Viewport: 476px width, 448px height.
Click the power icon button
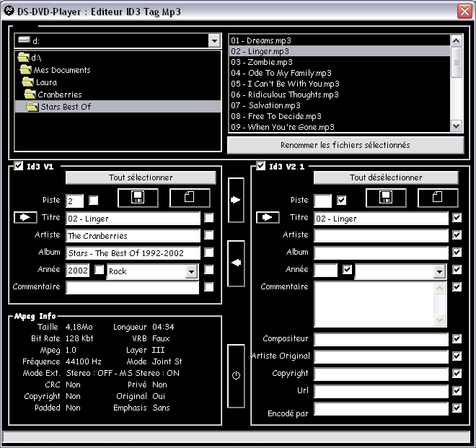(x=236, y=375)
